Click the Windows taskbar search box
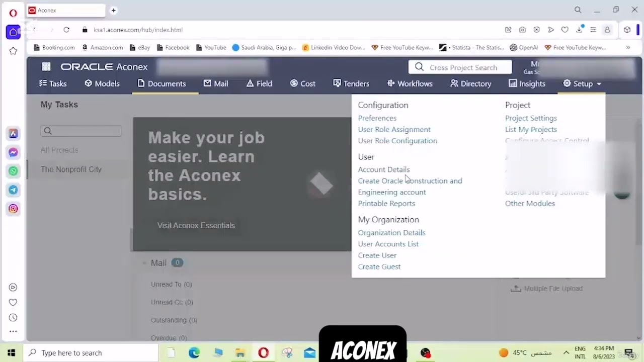 [91, 352]
